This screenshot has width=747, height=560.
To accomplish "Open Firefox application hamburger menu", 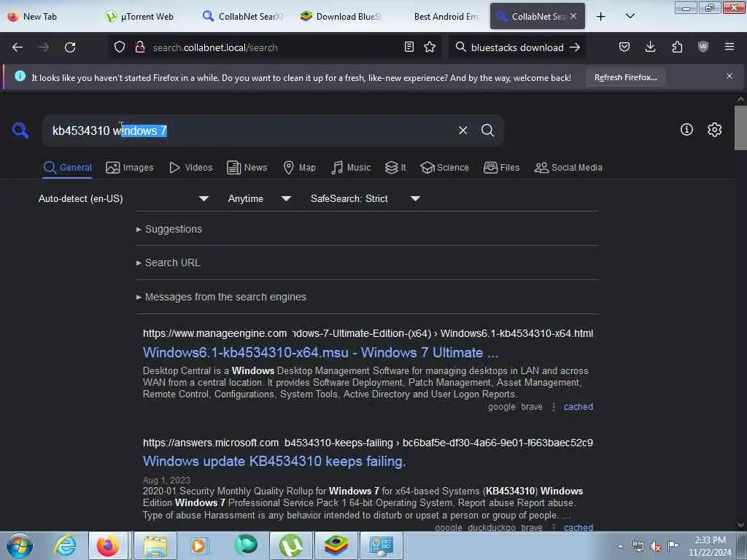I will (x=729, y=47).
